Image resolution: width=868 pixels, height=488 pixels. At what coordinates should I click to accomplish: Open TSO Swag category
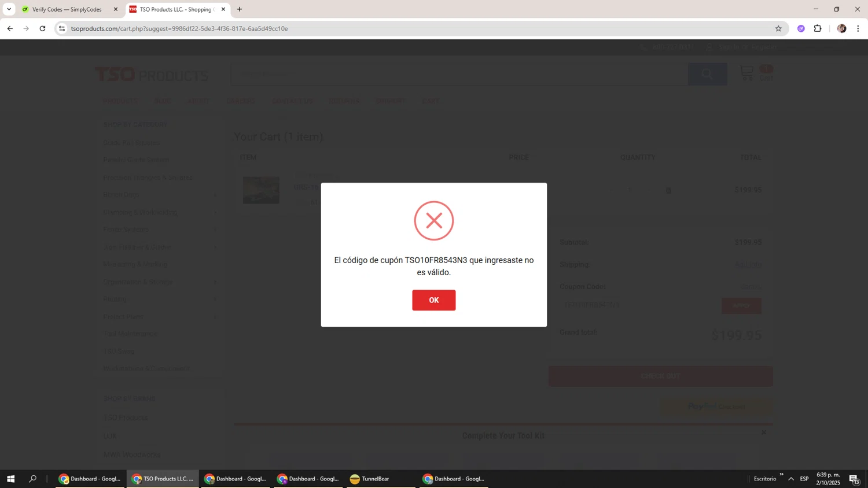[119, 351]
